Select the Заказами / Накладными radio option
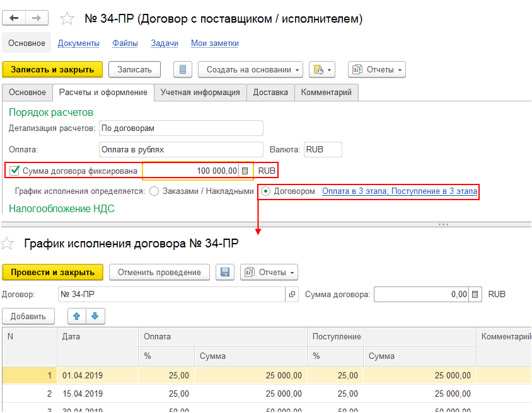The image size is (532, 413). pyautogui.click(x=154, y=191)
